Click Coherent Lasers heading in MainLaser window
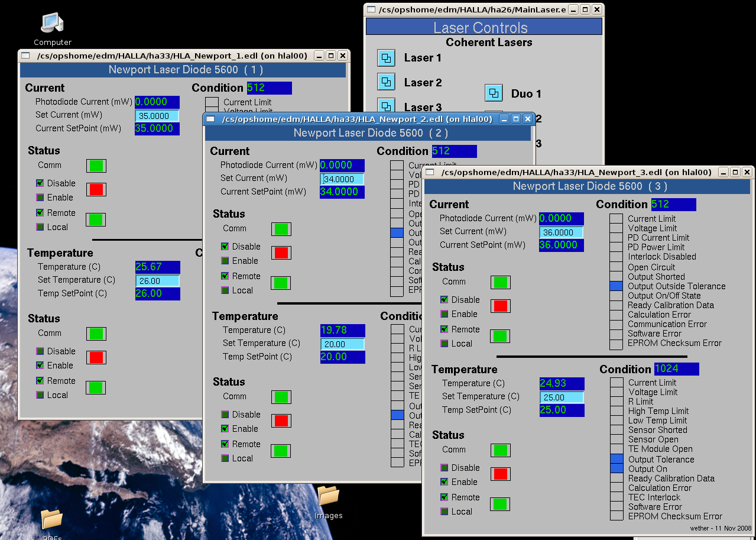The image size is (756, 540). coord(489,43)
